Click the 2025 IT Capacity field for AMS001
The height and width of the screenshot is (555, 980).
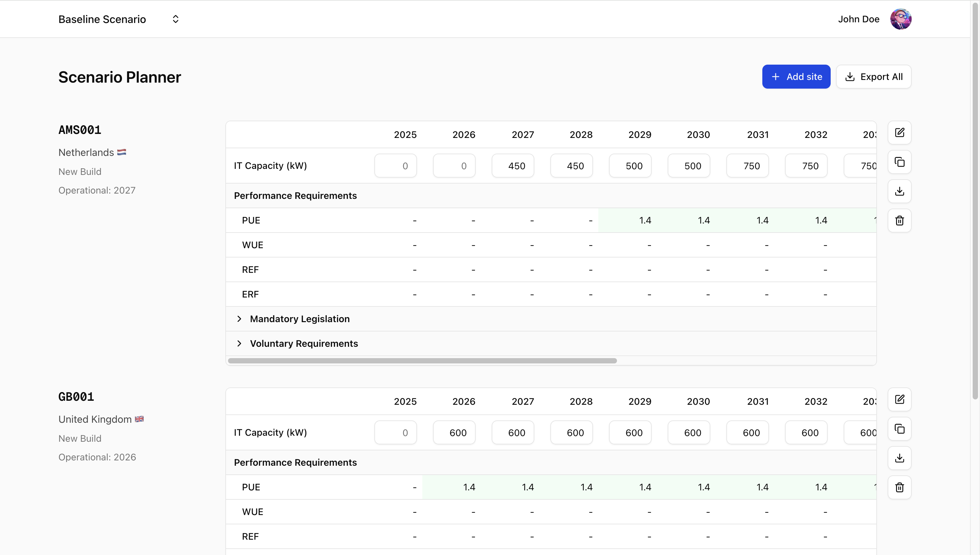395,166
